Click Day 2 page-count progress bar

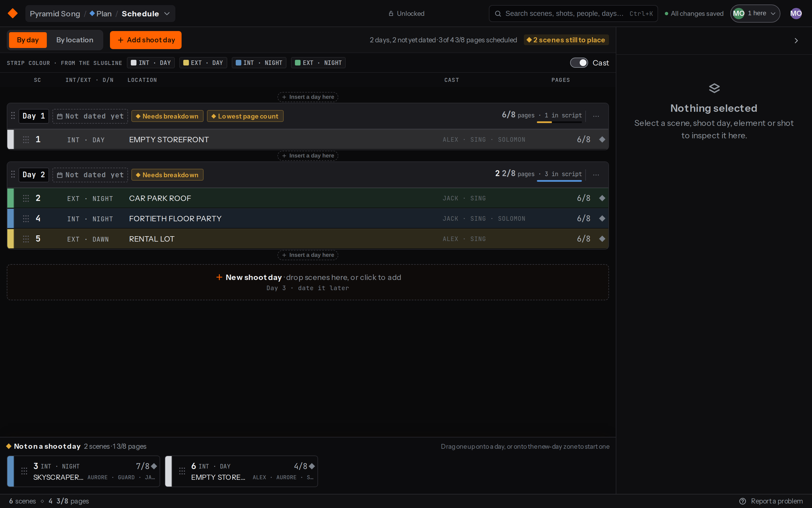point(559,181)
